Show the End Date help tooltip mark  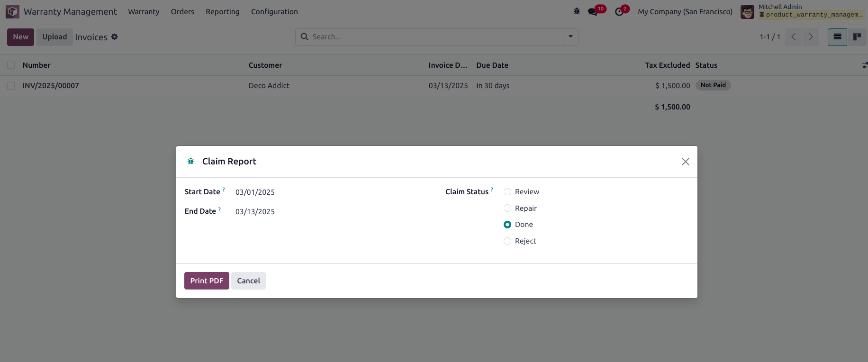pos(219,208)
